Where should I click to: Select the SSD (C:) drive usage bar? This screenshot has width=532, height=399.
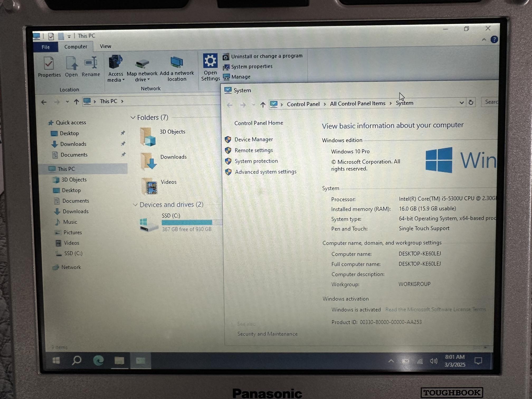tap(187, 222)
